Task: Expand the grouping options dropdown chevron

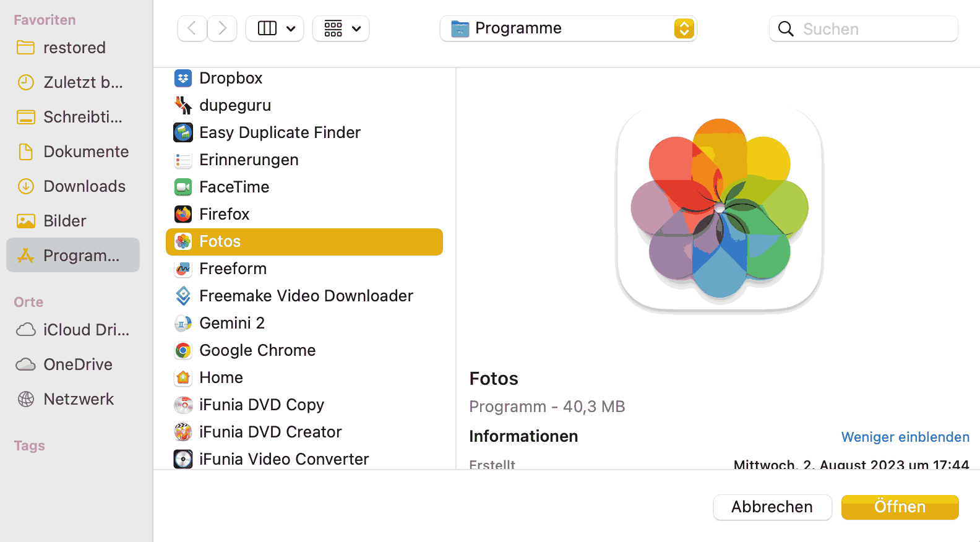Action: (356, 29)
